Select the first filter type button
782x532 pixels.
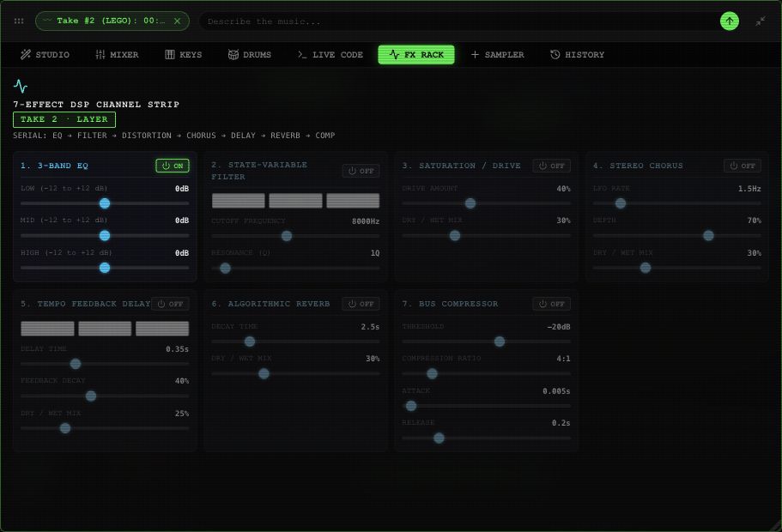pos(239,201)
